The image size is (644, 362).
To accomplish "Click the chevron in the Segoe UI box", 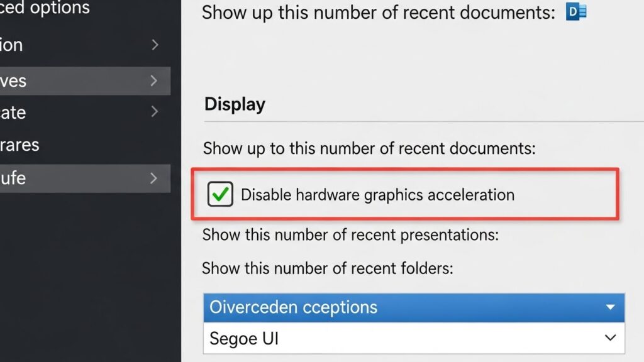I will [609, 338].
